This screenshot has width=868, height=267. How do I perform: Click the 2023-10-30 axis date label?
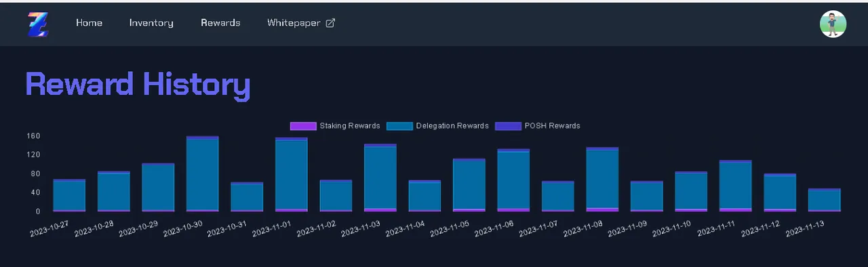182,228
